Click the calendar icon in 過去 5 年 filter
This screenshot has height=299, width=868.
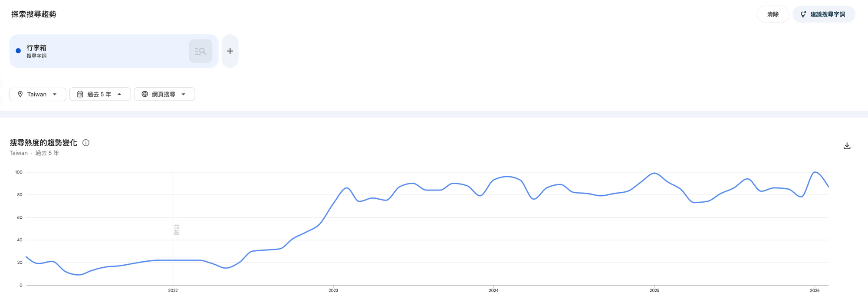pos(80,94)
